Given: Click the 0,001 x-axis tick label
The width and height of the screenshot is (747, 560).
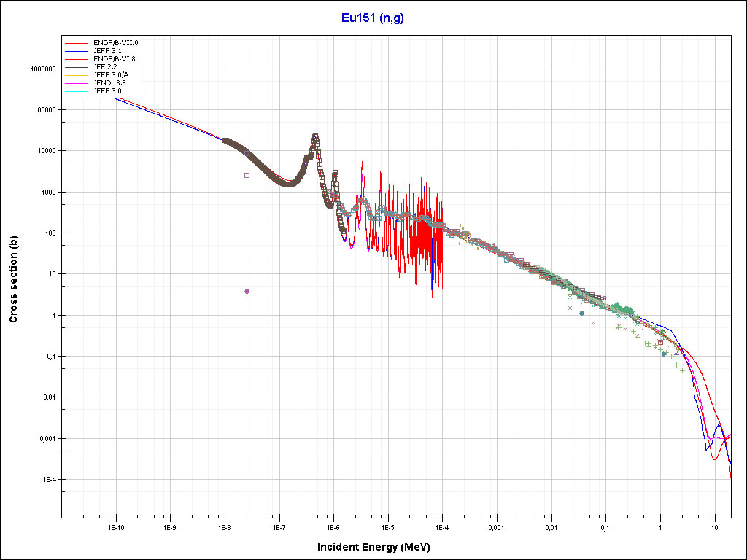Looking at the screenshot, I should click(496, 526).
